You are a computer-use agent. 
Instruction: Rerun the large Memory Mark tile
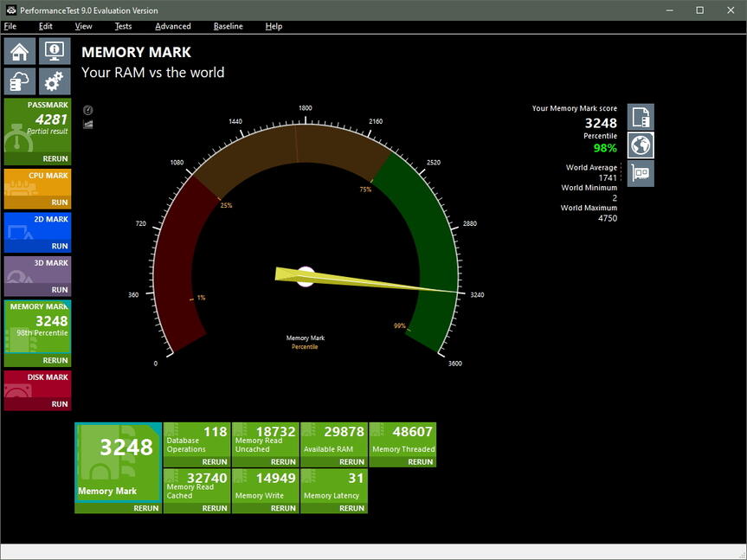point(145,508)
